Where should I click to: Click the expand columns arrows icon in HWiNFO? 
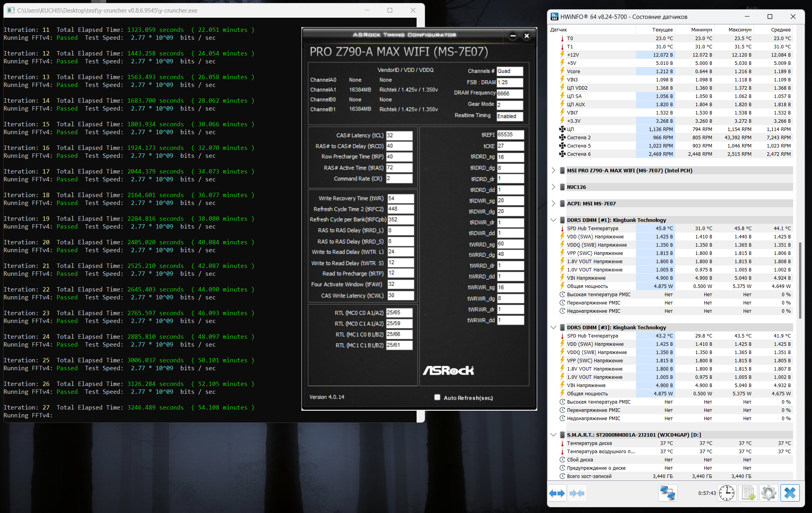point(557,493)
